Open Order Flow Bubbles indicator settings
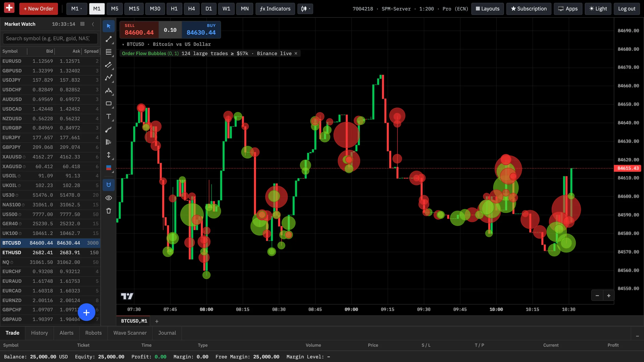Screen dimensions: 644x362 click(150, 53)
